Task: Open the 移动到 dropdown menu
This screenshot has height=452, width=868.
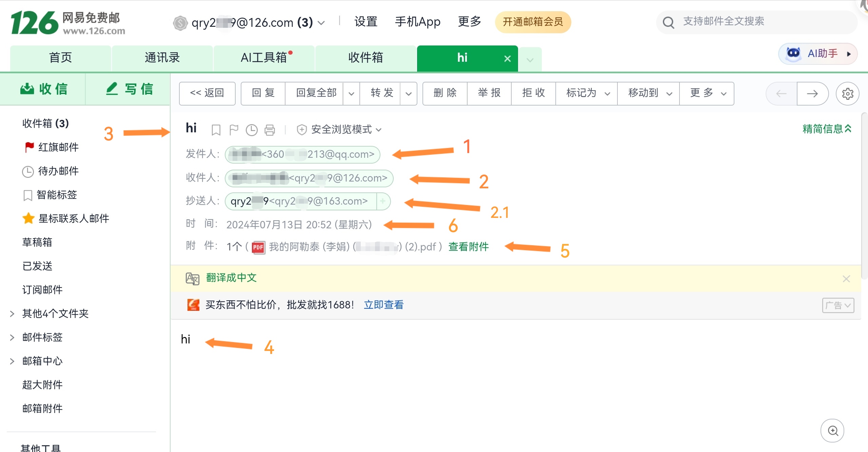Action: tap(649, 93)
